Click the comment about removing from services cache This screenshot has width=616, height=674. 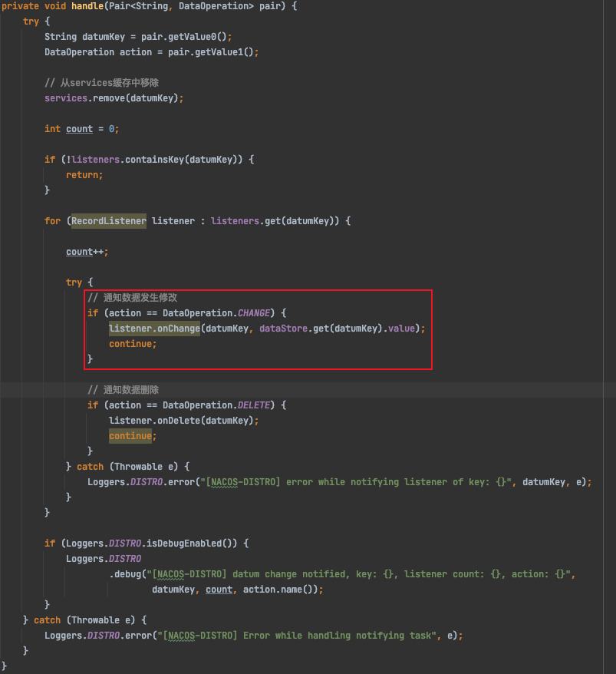point(102,83)
